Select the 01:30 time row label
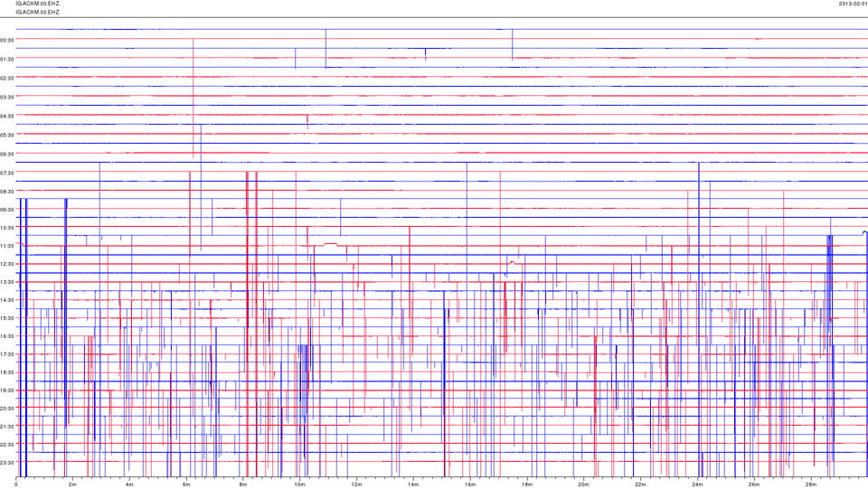 [7, 60]
